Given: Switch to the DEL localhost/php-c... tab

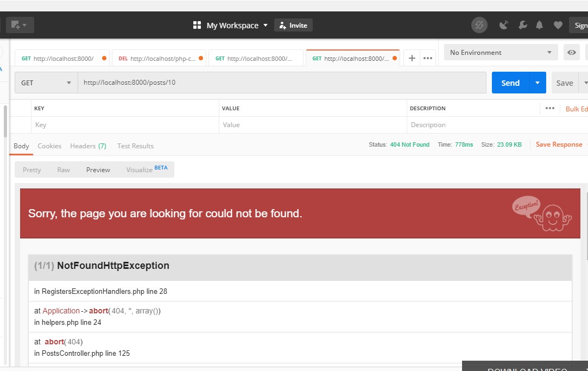Looking at the screenshot, I should 159,58.
